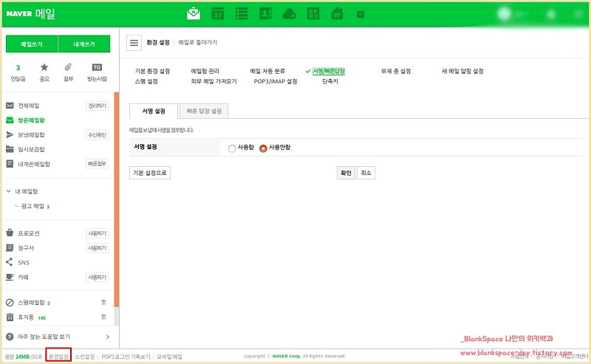Click the 빠른첨부 button

click(x=98, y=164)
